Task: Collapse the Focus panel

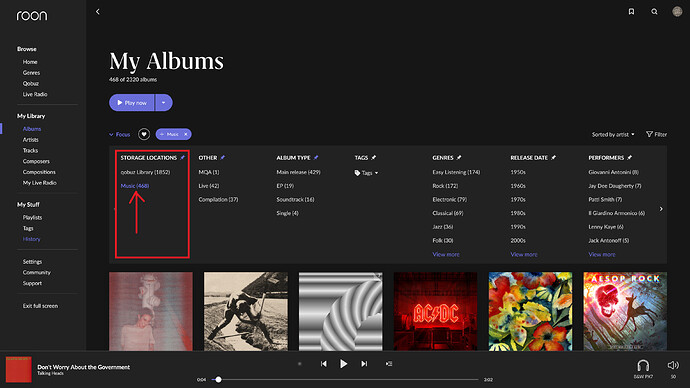Action: coord(120,135)
